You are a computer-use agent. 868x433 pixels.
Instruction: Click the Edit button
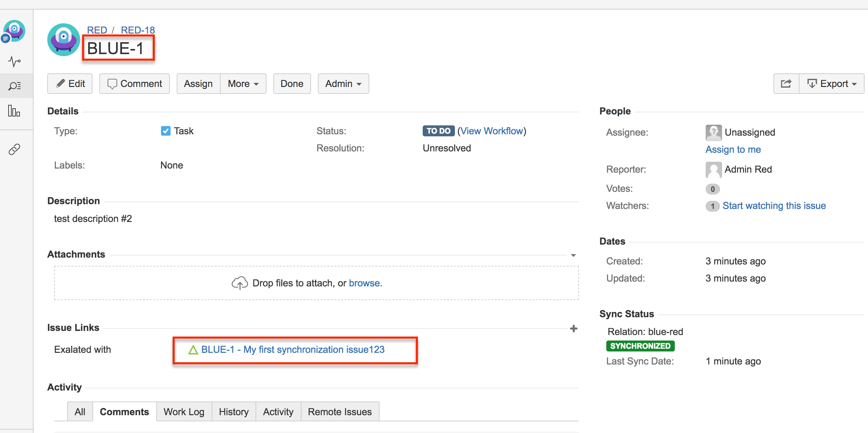(70, 84)
